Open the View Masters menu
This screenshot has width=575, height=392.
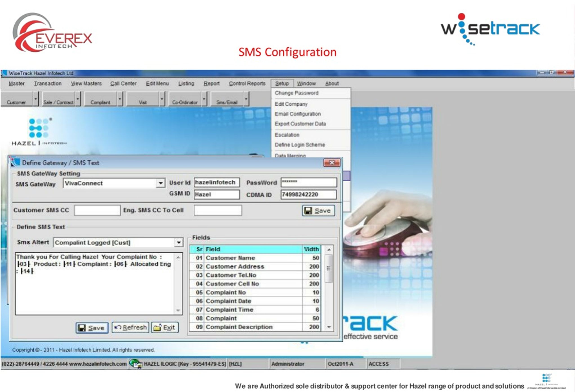tap(86, 83)
